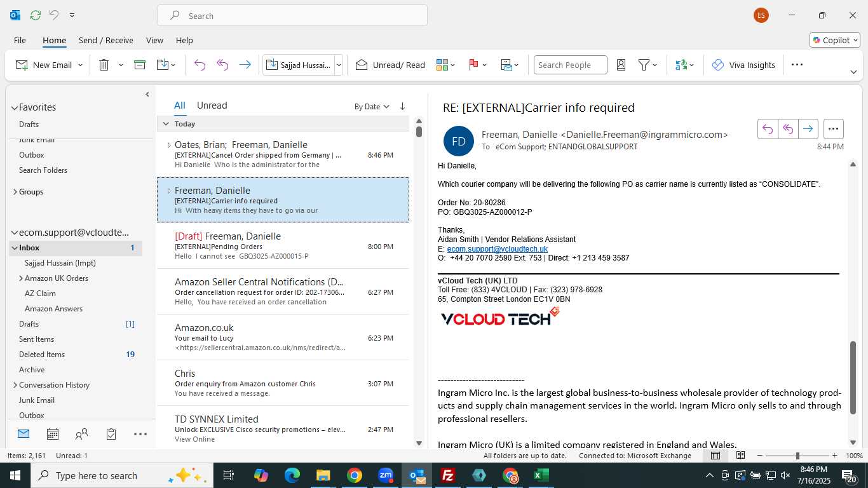The height and width of the screenshot is (488, 868).
Task: Click the Search People field
Action: (570, 65)
